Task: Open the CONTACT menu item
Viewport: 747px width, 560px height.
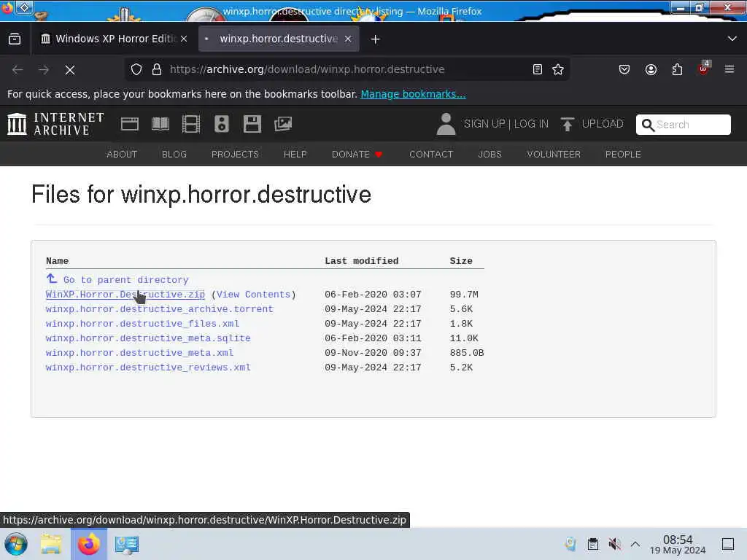Action: pos(431,155)
